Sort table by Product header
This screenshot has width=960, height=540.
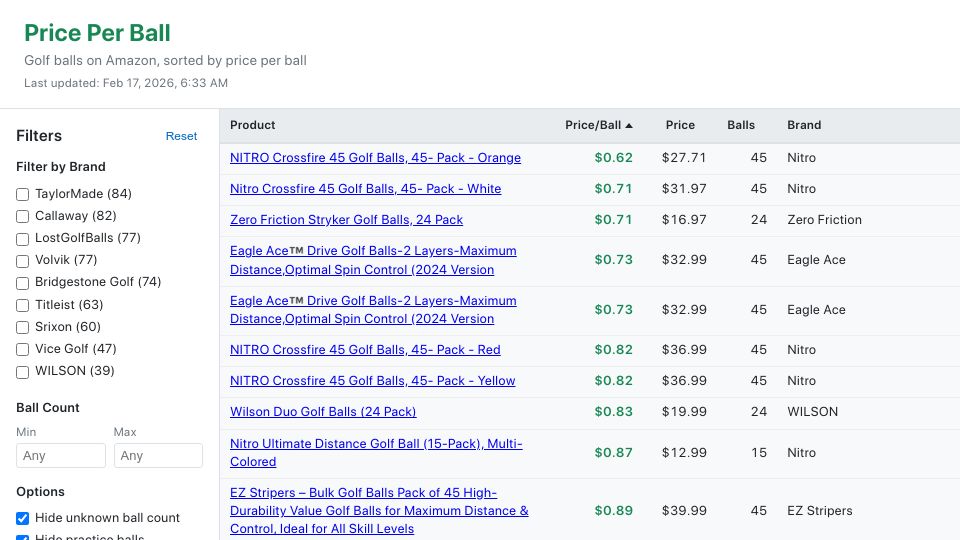point(252,125)
